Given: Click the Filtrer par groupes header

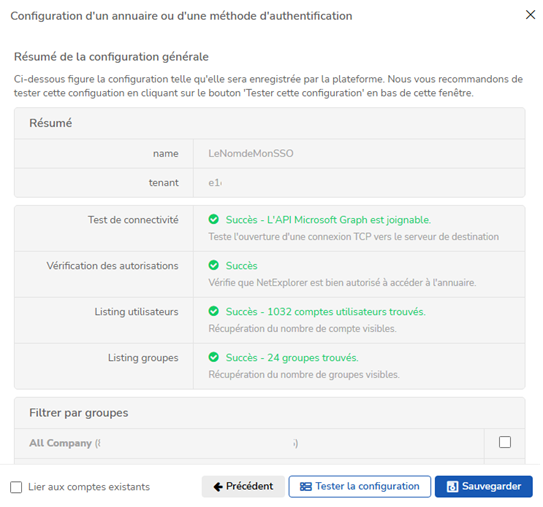Looking at the screenshot, I should point(79,413).
